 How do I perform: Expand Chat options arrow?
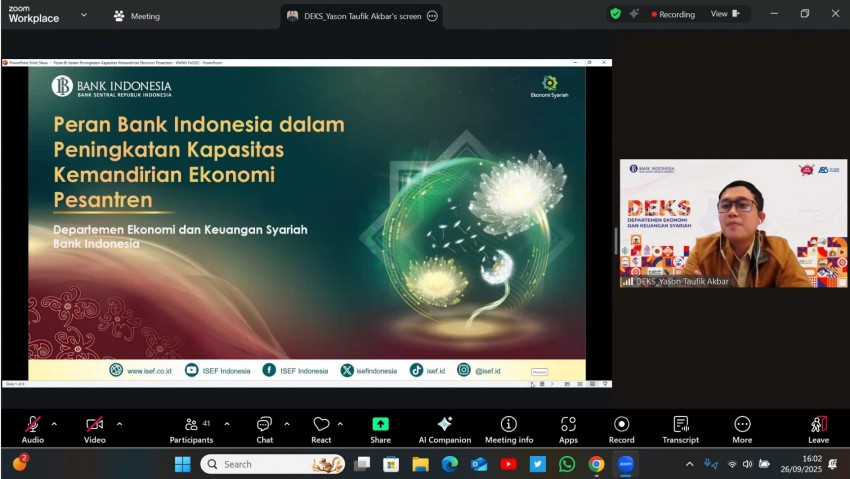(287, 424)
